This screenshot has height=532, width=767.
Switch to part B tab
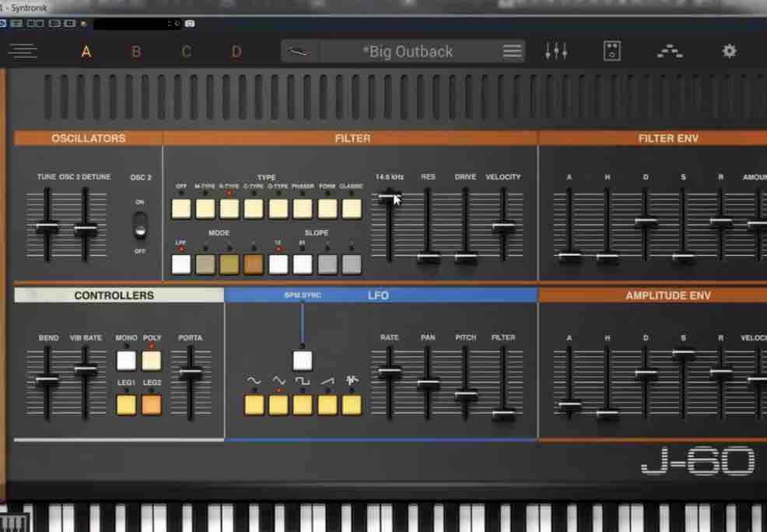point(136,51)
